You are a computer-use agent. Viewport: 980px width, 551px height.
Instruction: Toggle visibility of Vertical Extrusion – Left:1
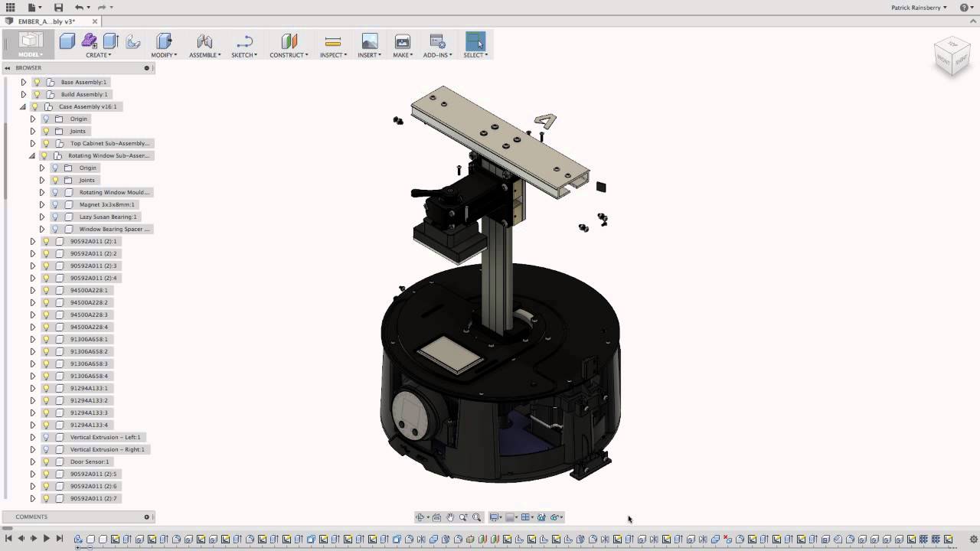click(x=45, y=437)
